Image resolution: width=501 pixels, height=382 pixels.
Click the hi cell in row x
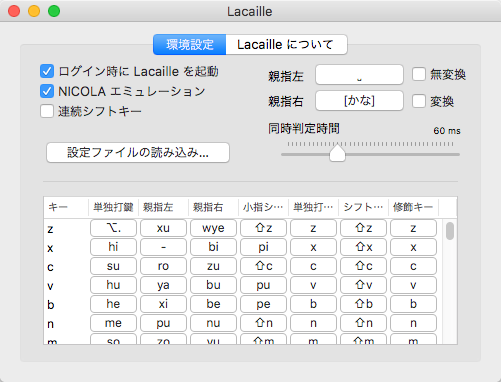(113, 247)
